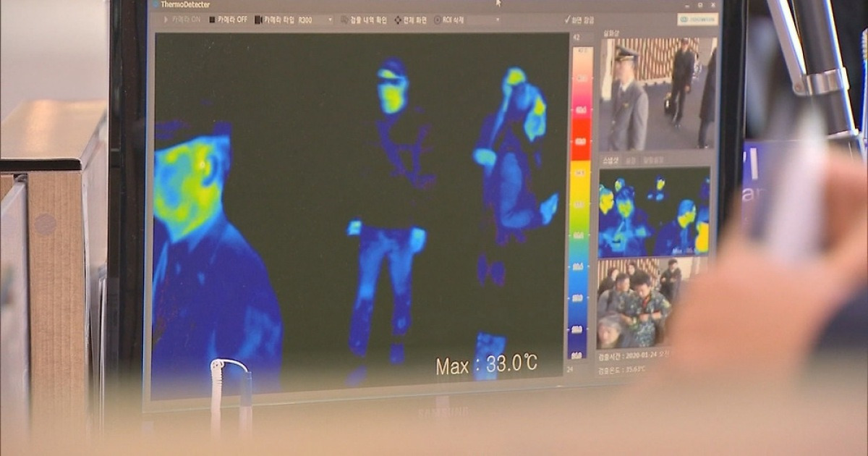Click the live camera image of the uniformed officer
Image resolution: width=868 pixels, height=456 pixels.
pyautogui.click(x=658, y=94)
